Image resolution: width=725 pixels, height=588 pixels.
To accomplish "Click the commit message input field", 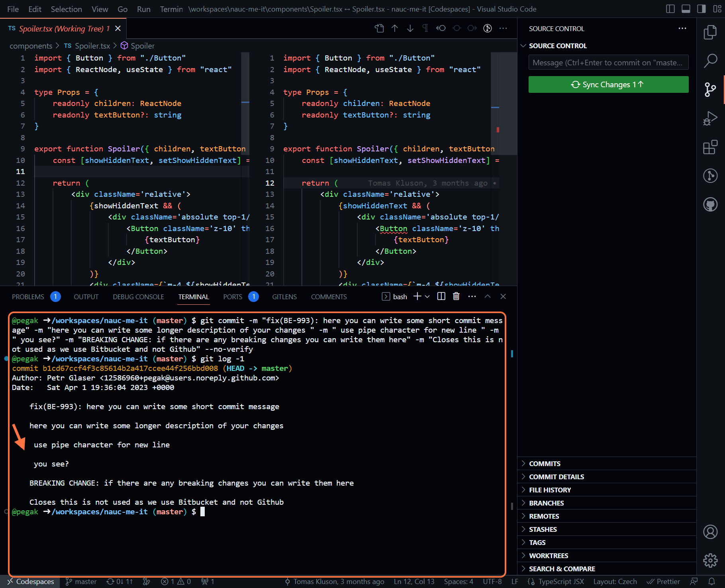I will 608,63.
